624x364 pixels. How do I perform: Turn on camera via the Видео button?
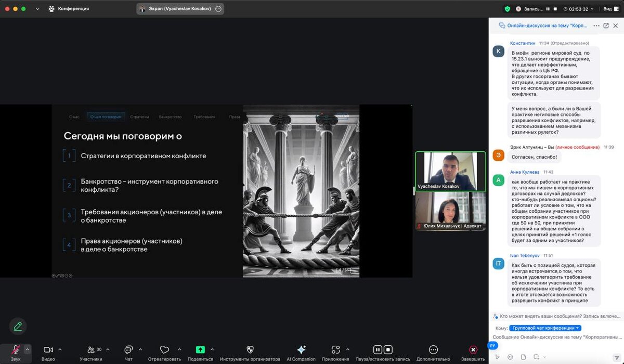click(x=48, y=352)
